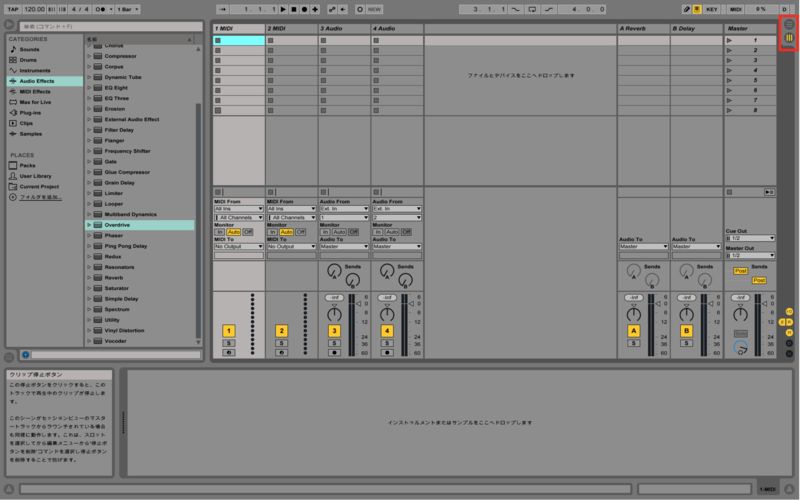The image size is (800, 500).
Task: Expand the Compressor device folder
Action: click(x=89, y=56)
